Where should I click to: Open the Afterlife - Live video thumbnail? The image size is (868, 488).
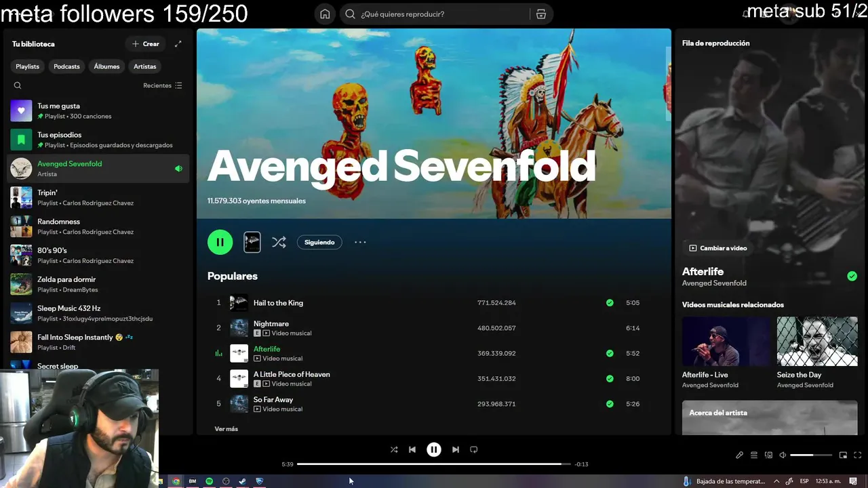click(x=726, y=341)
